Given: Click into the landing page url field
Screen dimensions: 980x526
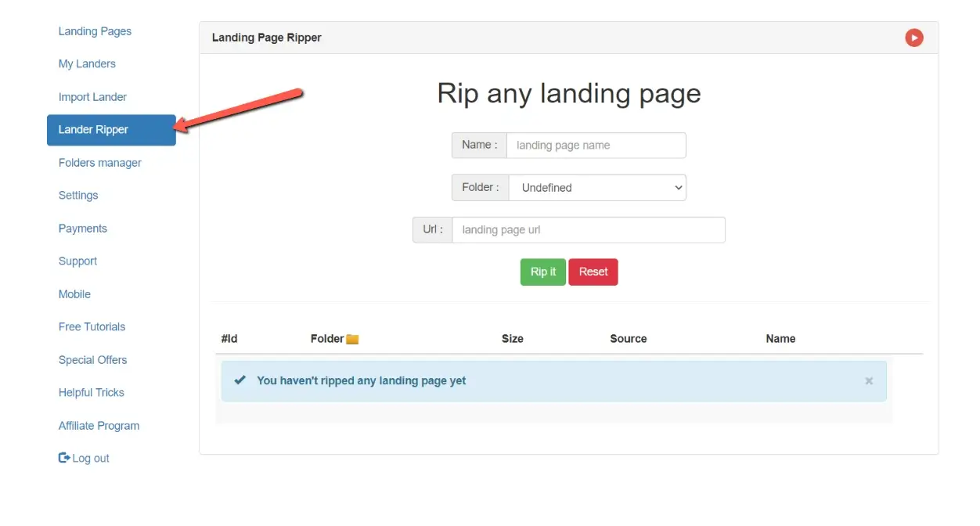Looking at the screenshot, I should point(588,230).
